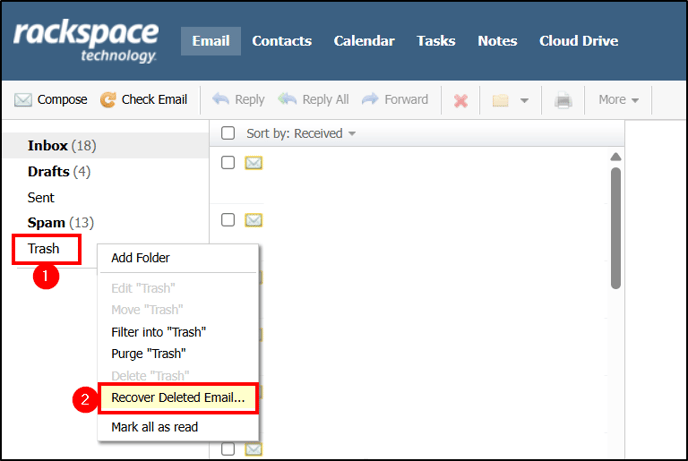This screenshot has height=461, width=688.
Task: Click the red X delete icon
Action: [x=461, y=101]
